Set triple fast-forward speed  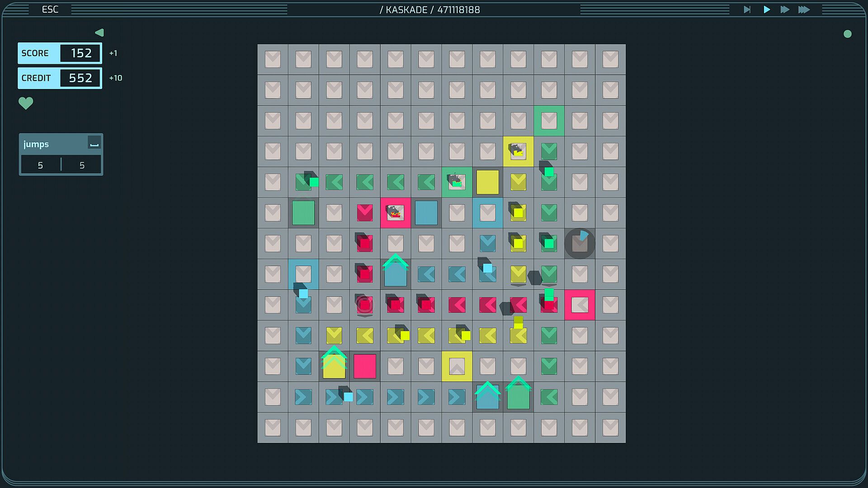pyautogui.click(x=804, y=9)
